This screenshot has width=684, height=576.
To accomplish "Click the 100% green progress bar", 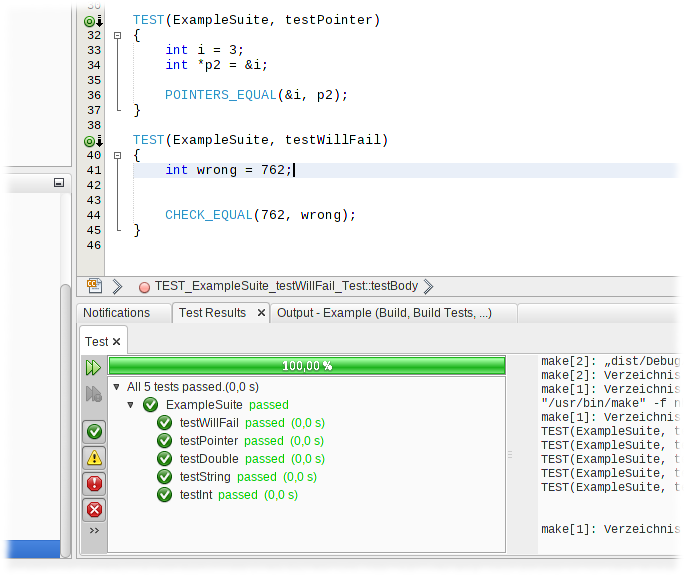I will [x=306, y=366].
